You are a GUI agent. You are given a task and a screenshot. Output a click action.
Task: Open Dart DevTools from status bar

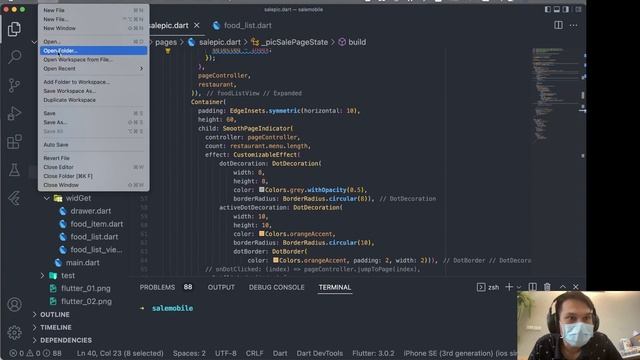[320, 353]
